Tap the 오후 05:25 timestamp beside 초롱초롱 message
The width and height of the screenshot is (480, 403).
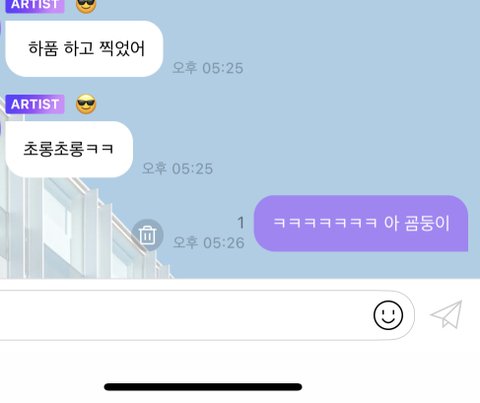(x=177, y=169)
